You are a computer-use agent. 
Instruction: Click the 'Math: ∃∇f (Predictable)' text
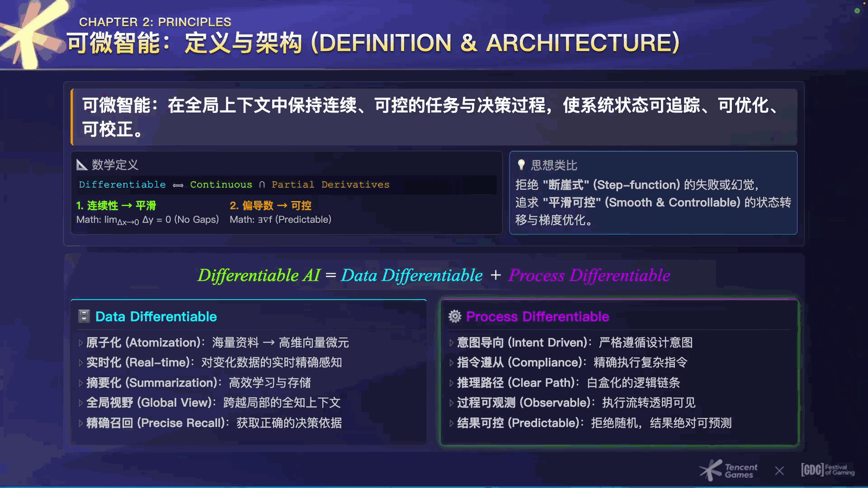click(280, 220)
